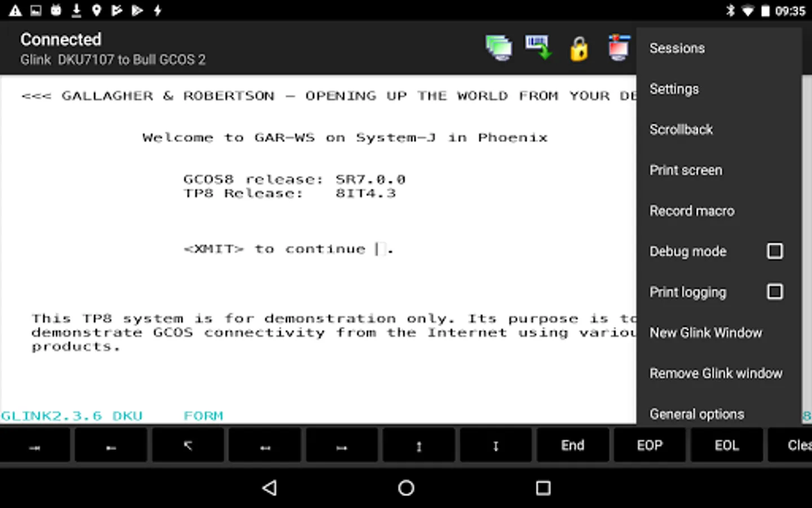This screenshot has height=508, width=812.
Task: Tap 'GLINK2.3.6 DKU' in status line
Action: (x=72, y=416)
